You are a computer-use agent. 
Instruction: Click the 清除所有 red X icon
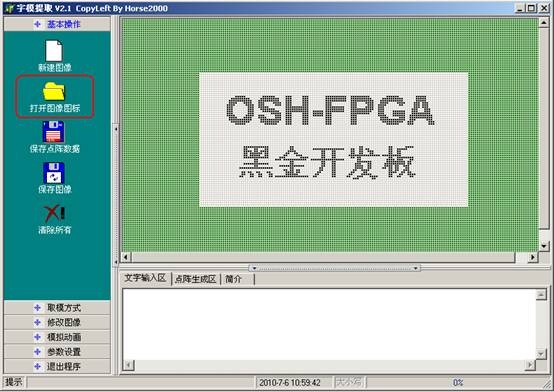click(x=54, y=213)
